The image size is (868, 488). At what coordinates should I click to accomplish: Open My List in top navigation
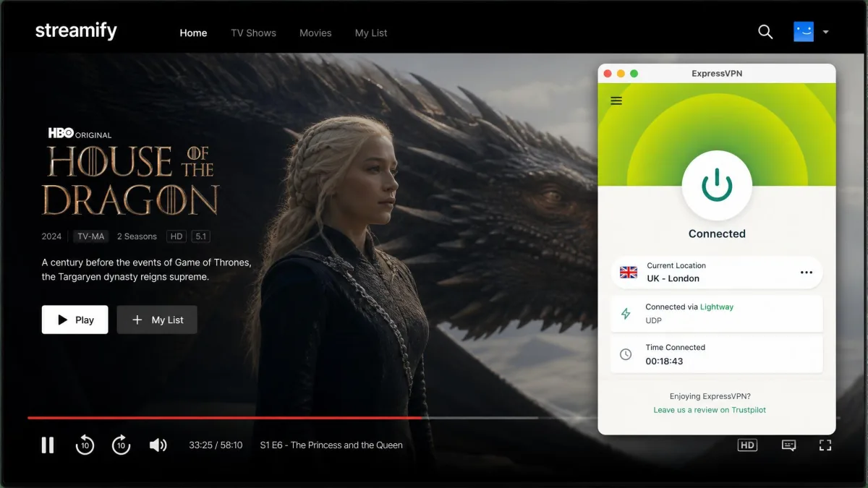click(x=371, y=33)
